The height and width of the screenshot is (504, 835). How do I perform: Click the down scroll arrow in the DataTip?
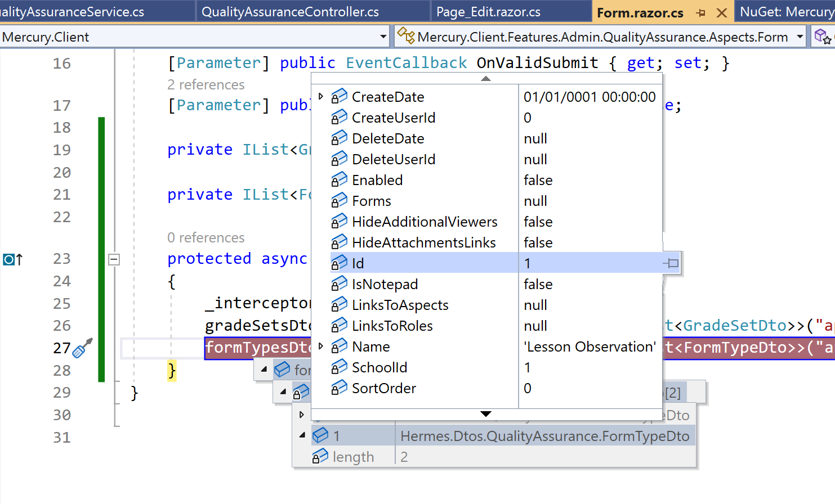click(x=485, y=413)
